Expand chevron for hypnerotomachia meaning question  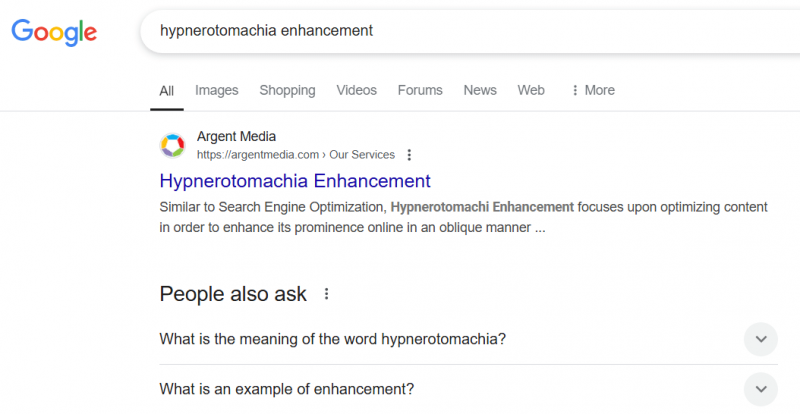(761, 339)
